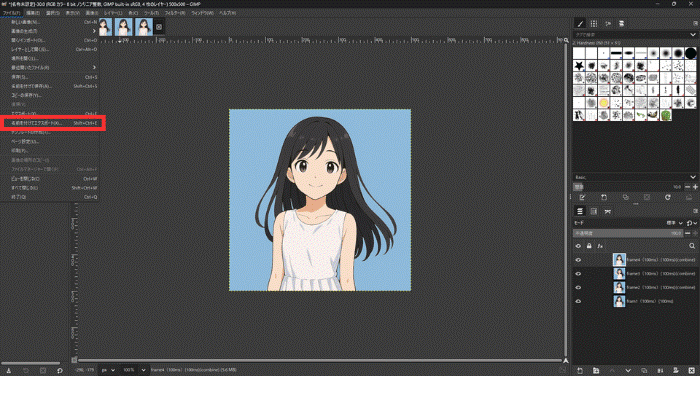Open the brushes dock configuration menu button
Image resolution: width=700 pixels, height=400 pixels.
pos(695,23)
